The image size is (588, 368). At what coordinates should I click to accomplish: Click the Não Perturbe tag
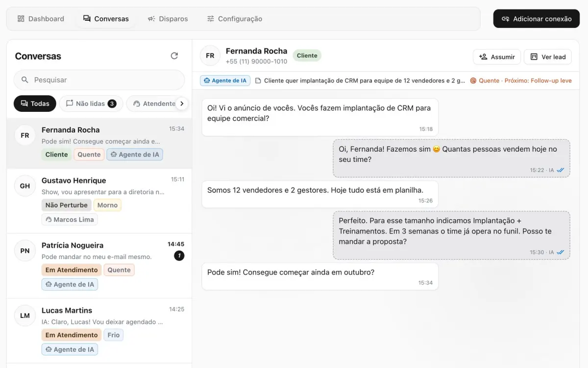click(x=66, y=205)
